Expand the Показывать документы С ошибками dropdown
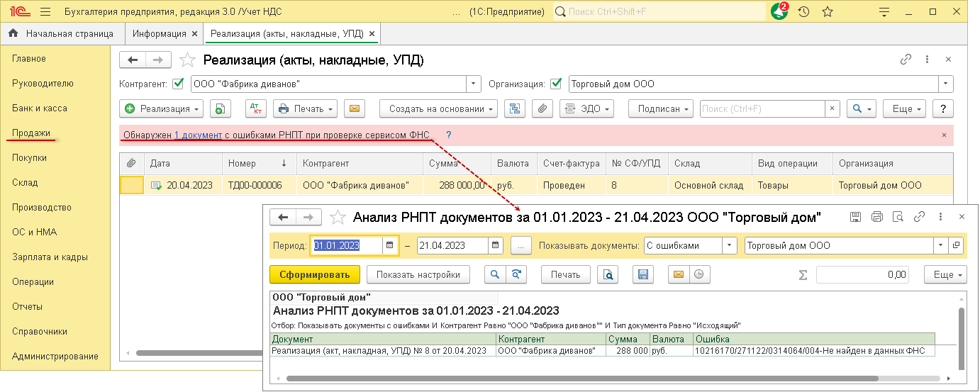The width and height of the screenshot is (980, 392). [x=730, y=245]
